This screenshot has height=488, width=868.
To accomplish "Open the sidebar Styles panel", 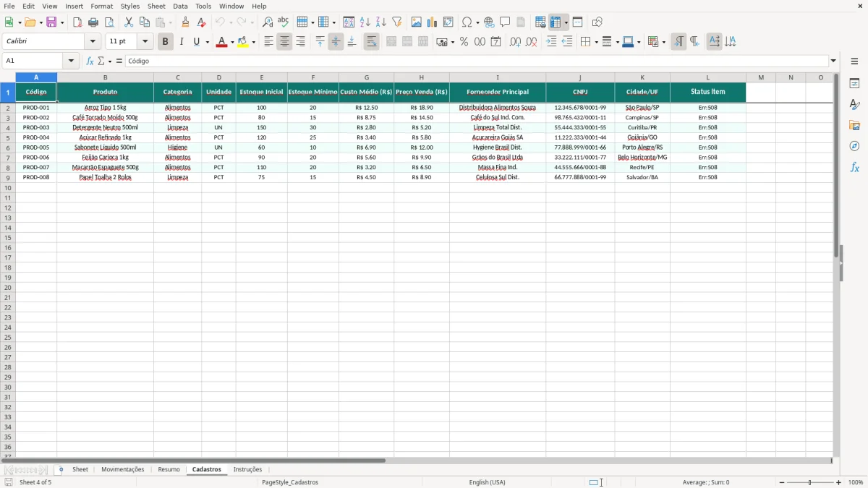I will pos(854,105).
